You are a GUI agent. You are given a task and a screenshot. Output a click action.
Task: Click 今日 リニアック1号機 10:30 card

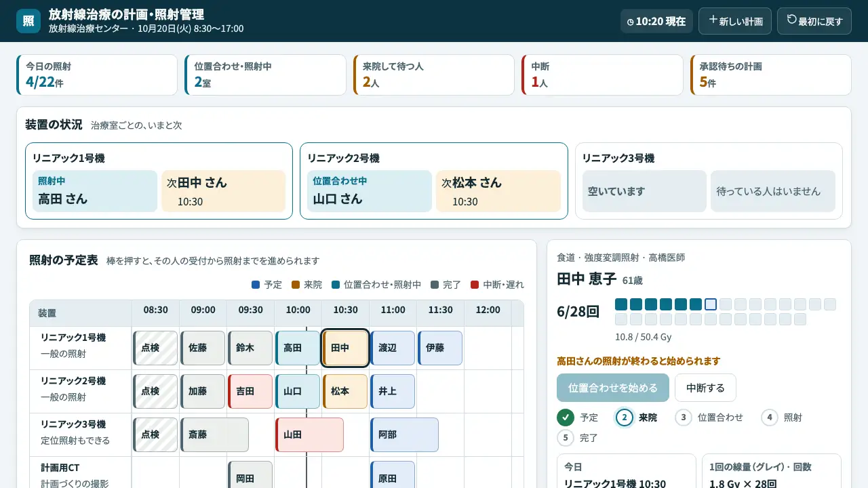tap(627, 471)
